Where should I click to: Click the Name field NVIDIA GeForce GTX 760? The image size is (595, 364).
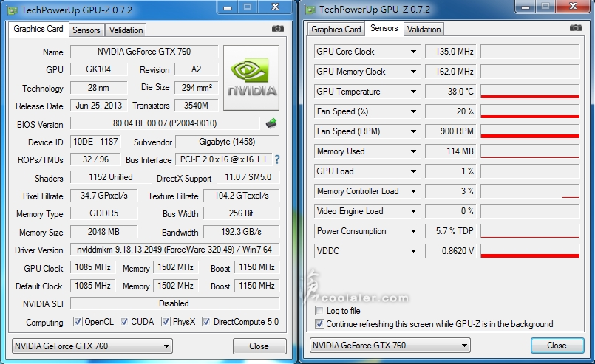(144, 52)
